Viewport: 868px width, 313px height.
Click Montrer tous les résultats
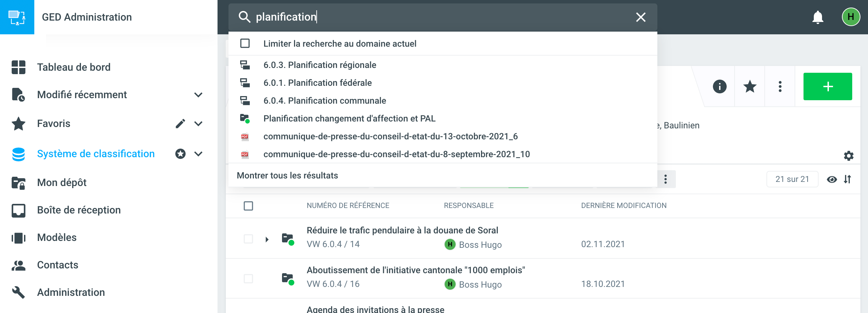287,175
